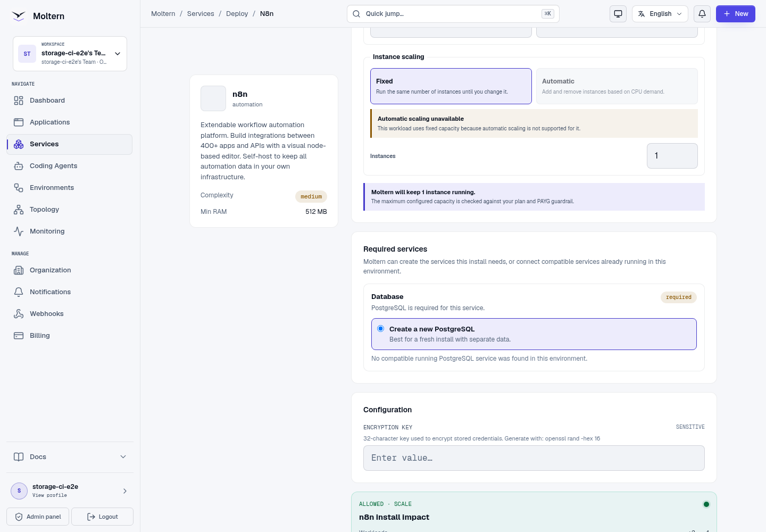
Task: Click the SENSITIVE label
Action: (x=690, y=427)
